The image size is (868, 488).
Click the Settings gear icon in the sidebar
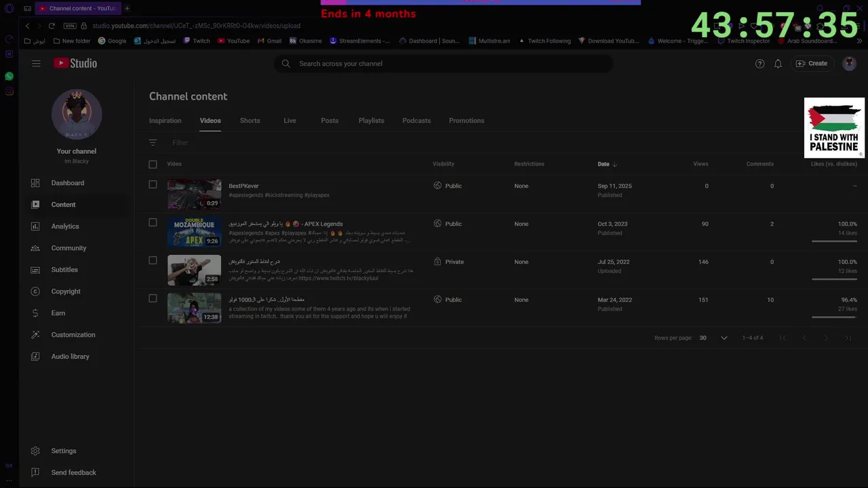tap(35, 451)
